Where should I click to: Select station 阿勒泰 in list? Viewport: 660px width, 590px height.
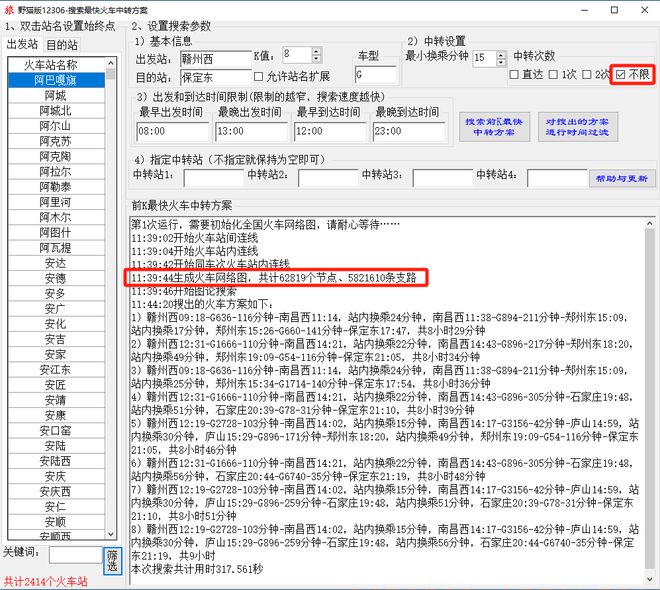pyautogui.click(x=56, y=187)
